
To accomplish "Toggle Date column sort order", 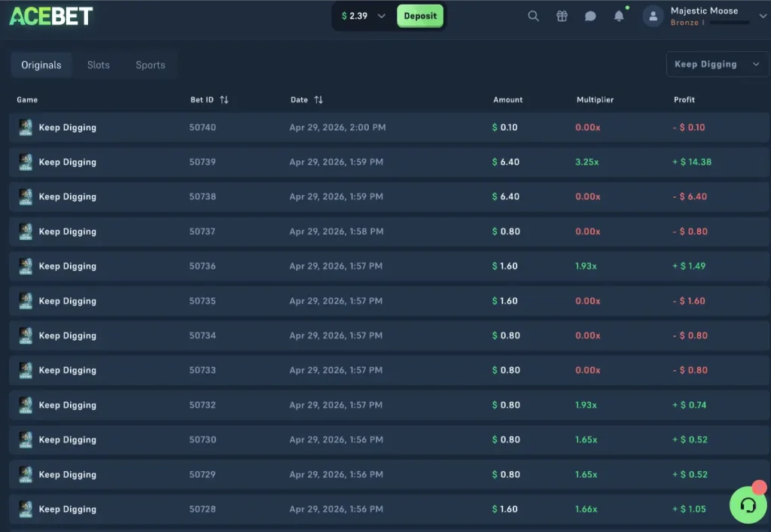I will 318,99.
